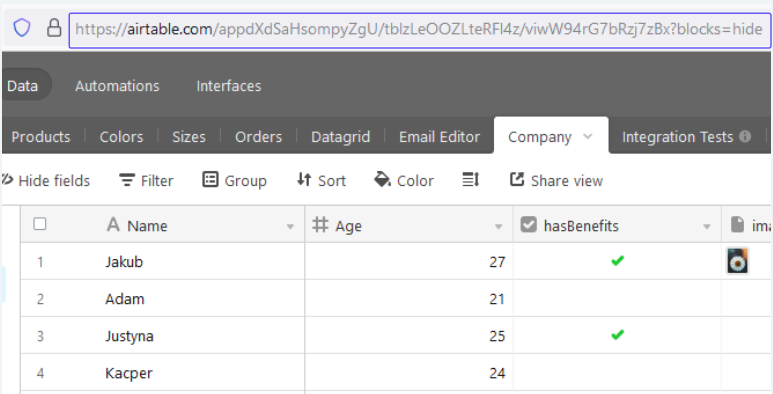Open the Hide fields menu
The width and height of the screenshot is (773, 394).
pyautogui.click(x=46, y=180)
